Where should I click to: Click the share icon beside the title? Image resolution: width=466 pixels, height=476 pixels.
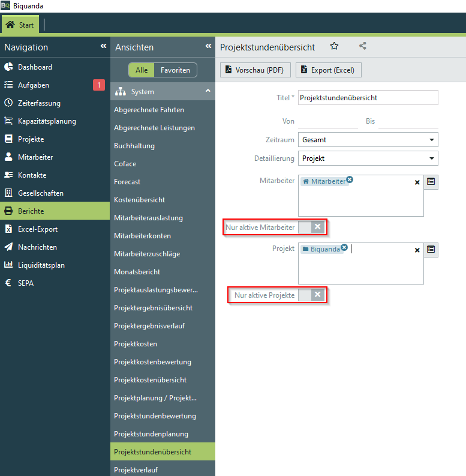[363, 46]
